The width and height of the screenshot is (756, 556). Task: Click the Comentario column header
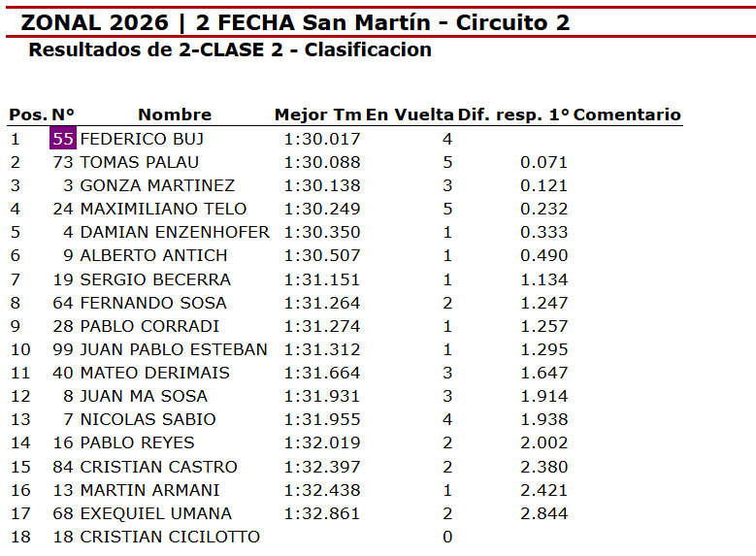[x=627, y=114]
